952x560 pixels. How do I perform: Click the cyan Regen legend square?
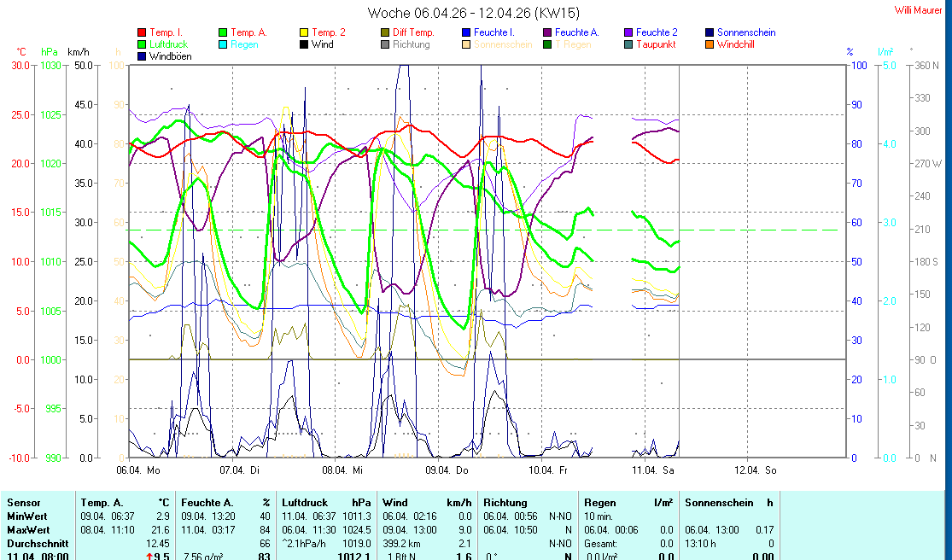[223, 44]
